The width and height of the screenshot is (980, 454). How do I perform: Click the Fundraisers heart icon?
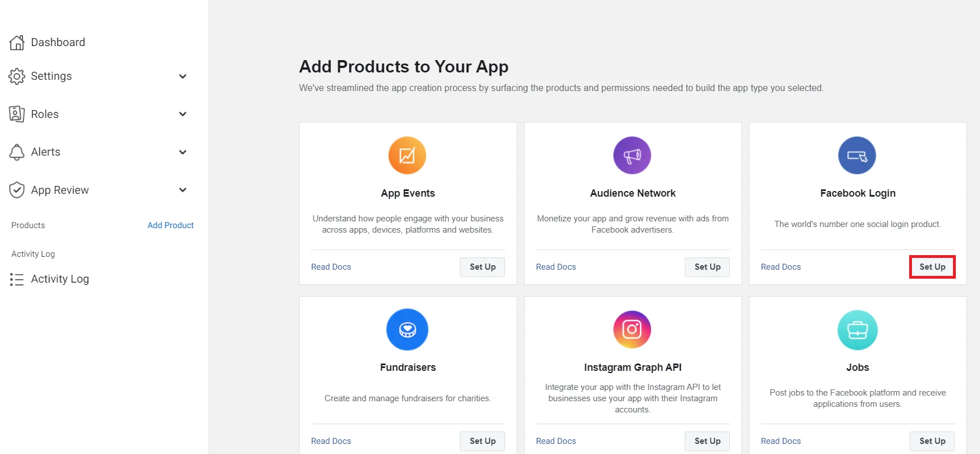(x=407, y=329)
